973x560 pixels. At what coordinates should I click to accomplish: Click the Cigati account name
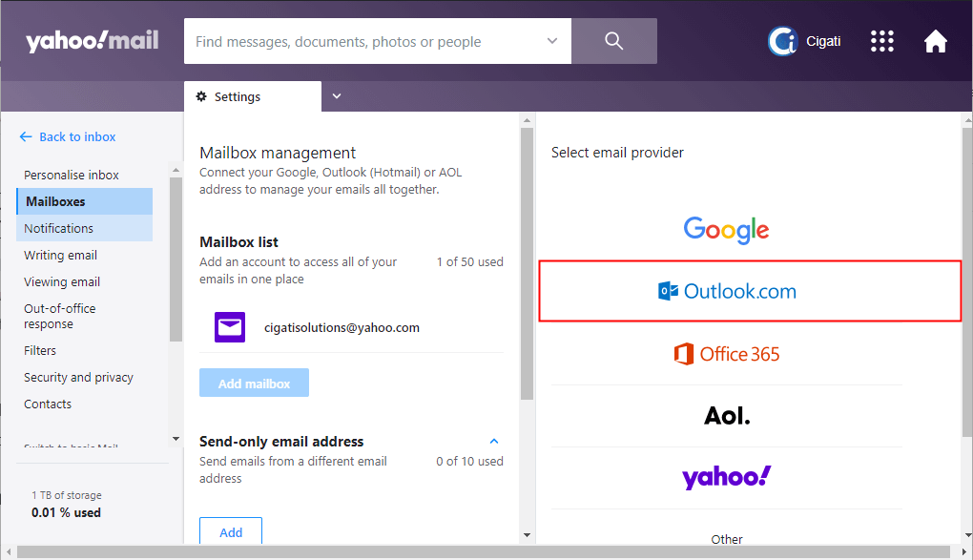[x=823, y=41]
